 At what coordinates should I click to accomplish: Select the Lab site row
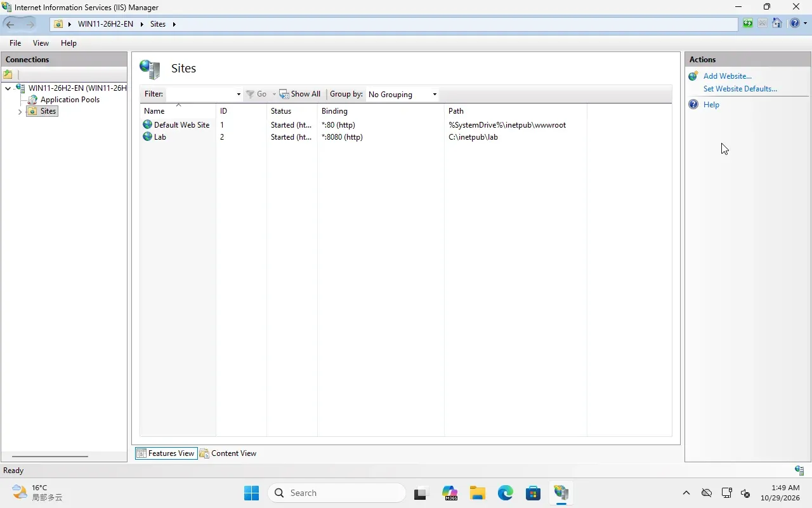406,137
